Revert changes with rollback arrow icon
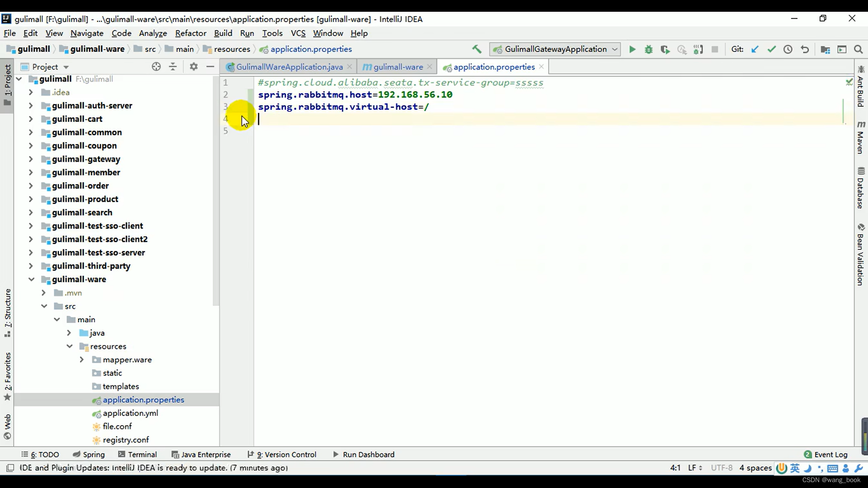 805,49
